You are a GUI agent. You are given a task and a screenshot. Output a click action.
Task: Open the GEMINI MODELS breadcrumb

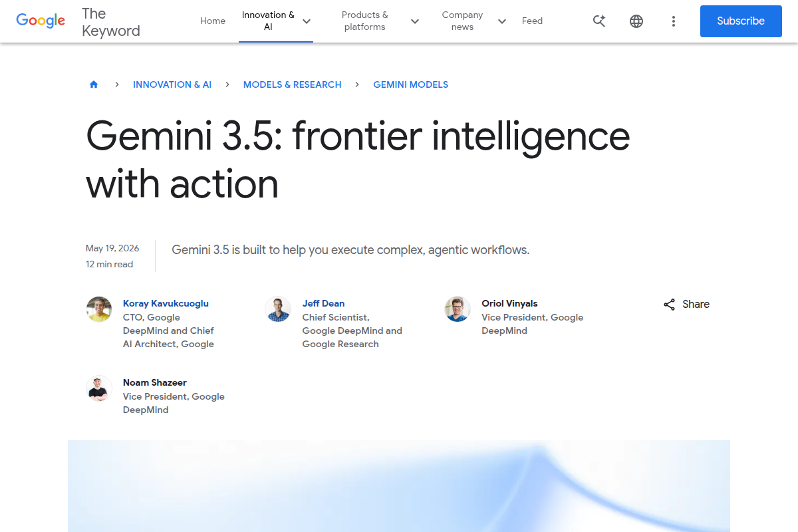[x=411, y=84]
